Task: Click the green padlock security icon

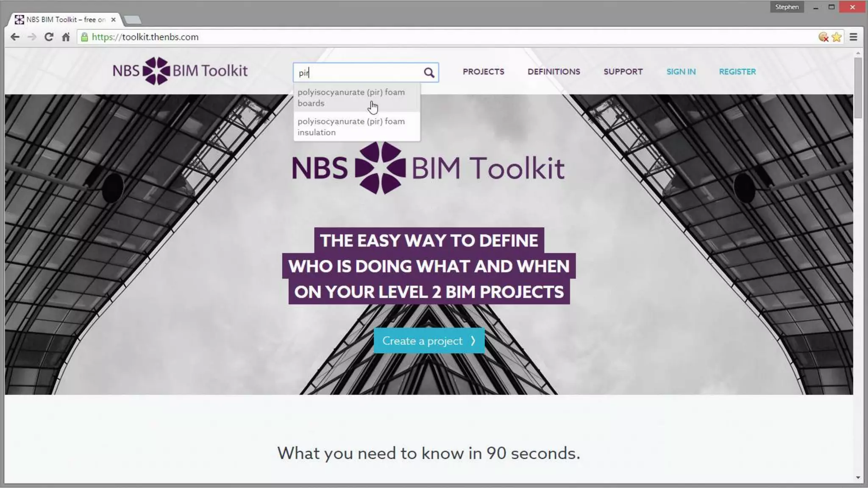Action: coord(84,37)
